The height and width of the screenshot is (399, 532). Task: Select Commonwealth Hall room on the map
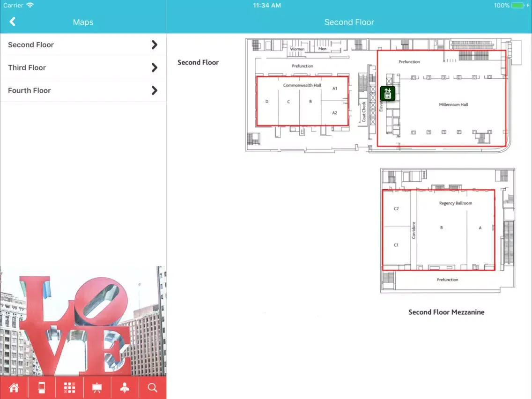coord(303,101)
